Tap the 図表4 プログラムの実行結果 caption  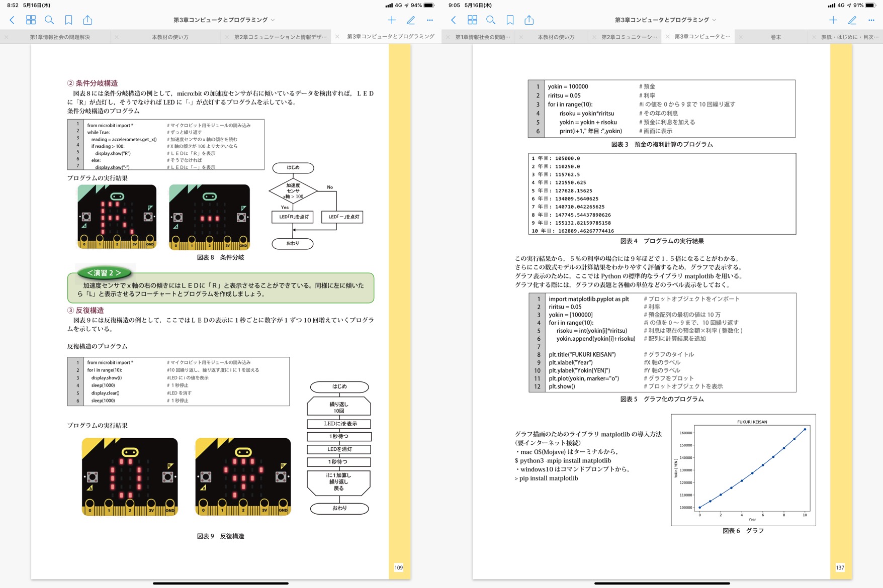(662, 241)
